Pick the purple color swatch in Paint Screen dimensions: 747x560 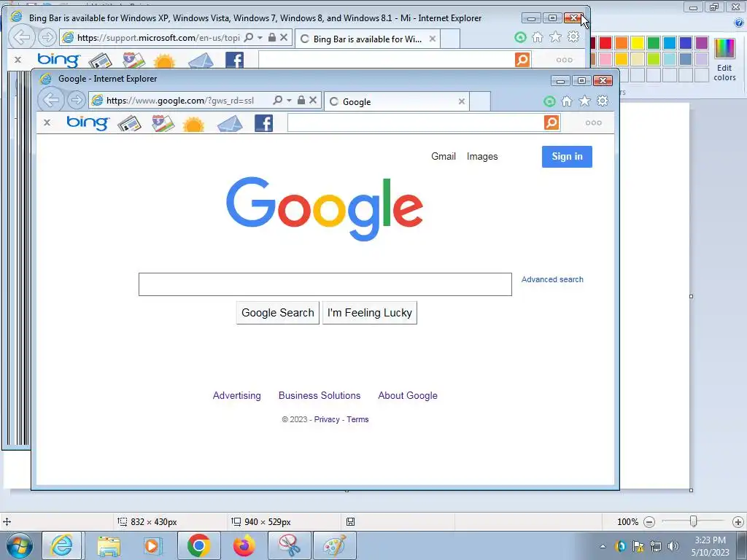tap(702, 43)
